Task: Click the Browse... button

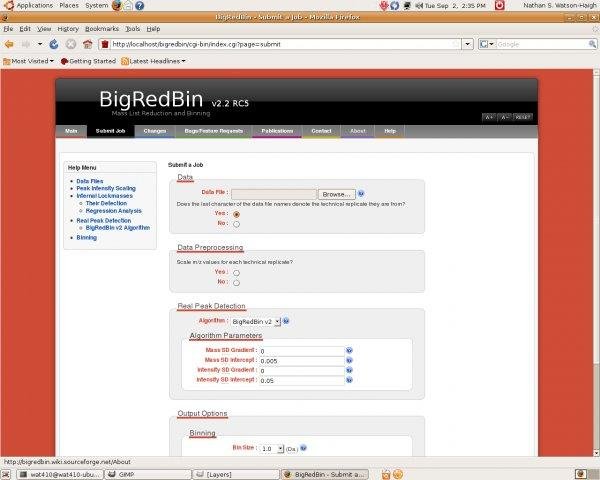Action: [x=336, y=194]
